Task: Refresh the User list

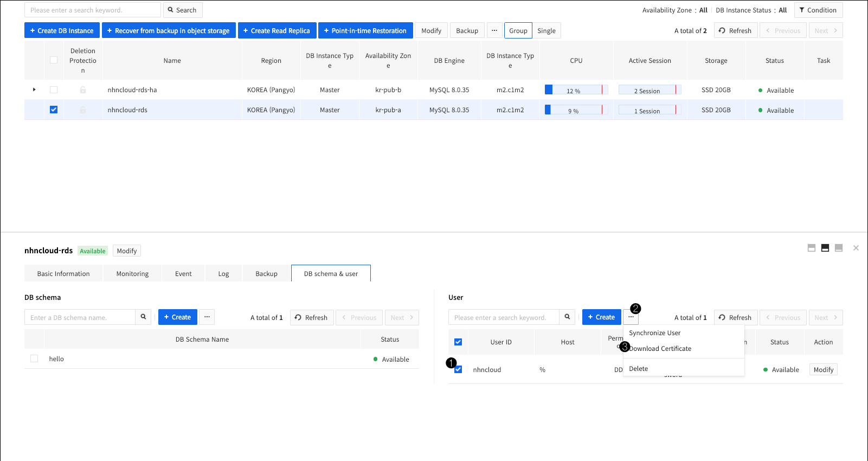Action: click(x=735, y=317)
